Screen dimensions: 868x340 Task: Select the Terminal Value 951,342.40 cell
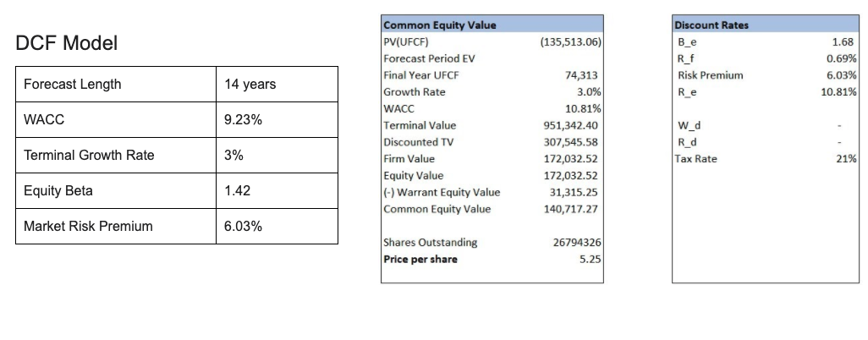click(x=571, y=126)
